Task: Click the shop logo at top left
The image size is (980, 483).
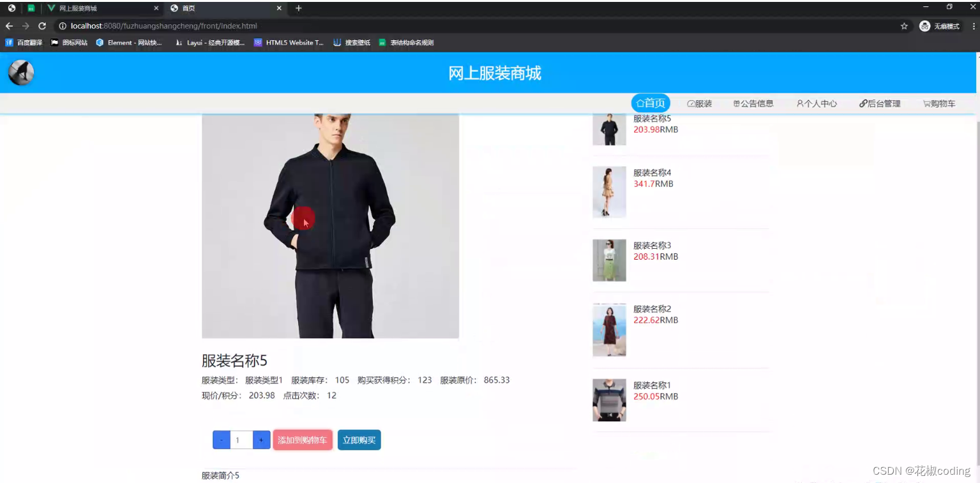Action: coord(21,72)
